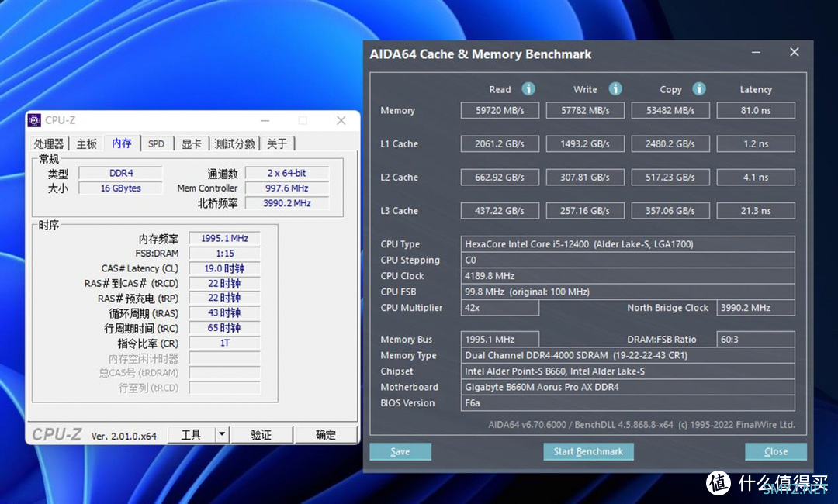Click CAS# Latency 19.0 时钟 field

[224, 268]
